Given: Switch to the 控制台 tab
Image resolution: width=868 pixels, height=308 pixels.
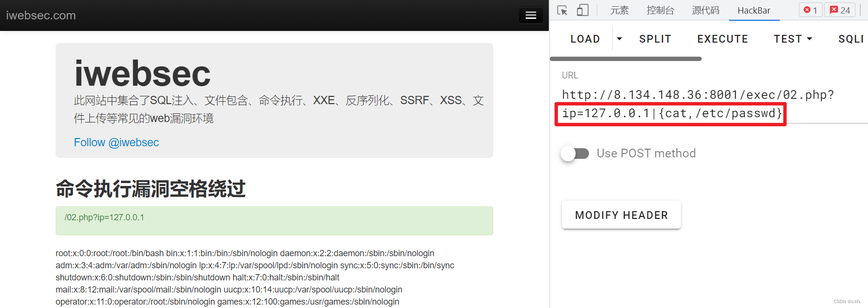Looking at the screenshot, I should (660, 10).
